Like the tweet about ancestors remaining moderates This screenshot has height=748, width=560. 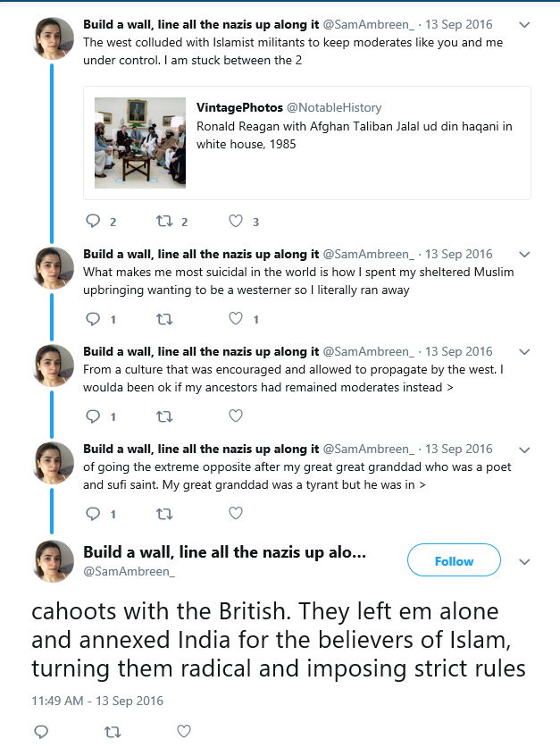tap(236, 416)
